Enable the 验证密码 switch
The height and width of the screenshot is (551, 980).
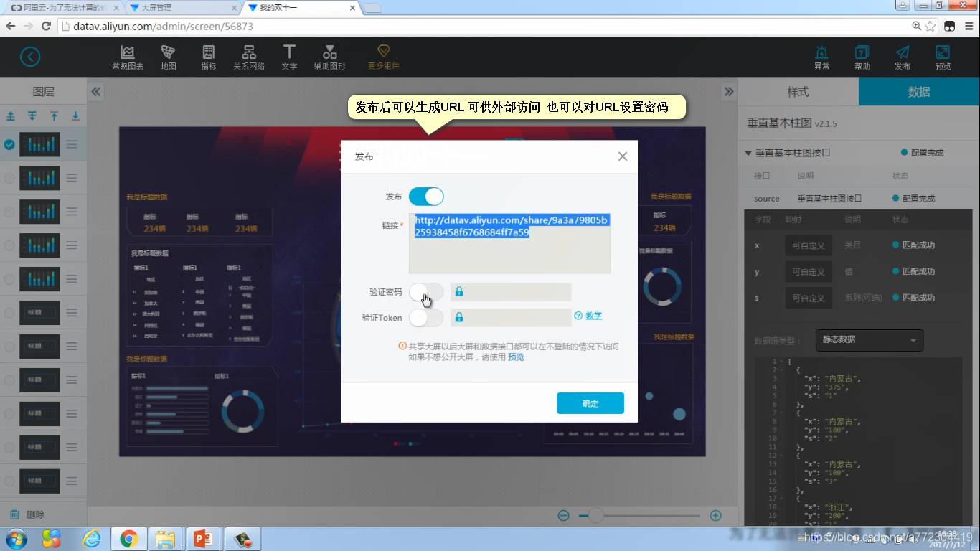point(426,292)
